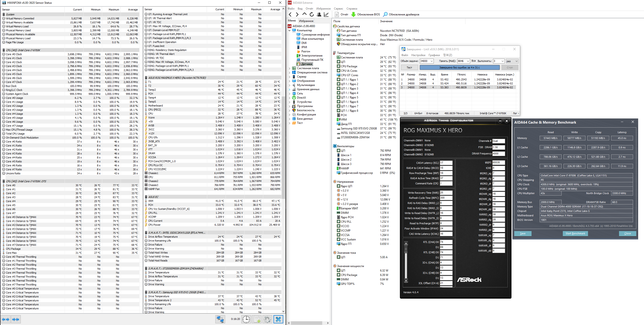Go forward with AIDA64 right arrow
The height and width of the screenshot is (325, 644).
coord(297,14)
